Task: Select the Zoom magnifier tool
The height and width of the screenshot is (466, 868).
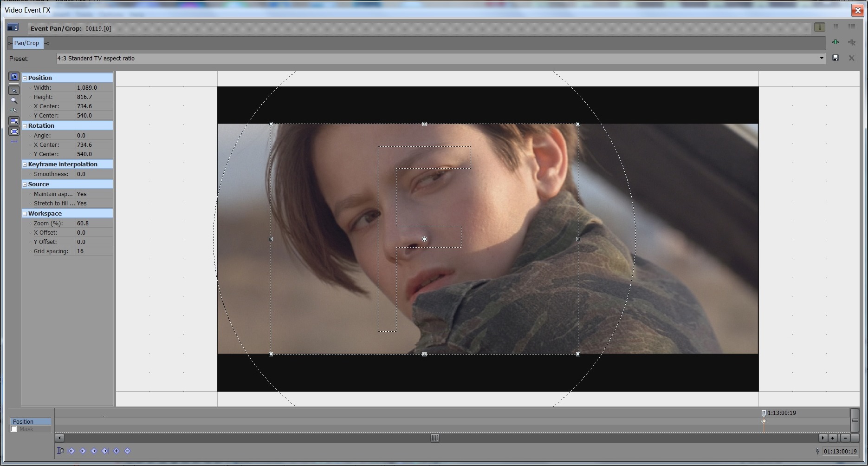Action: pos(14,100)
